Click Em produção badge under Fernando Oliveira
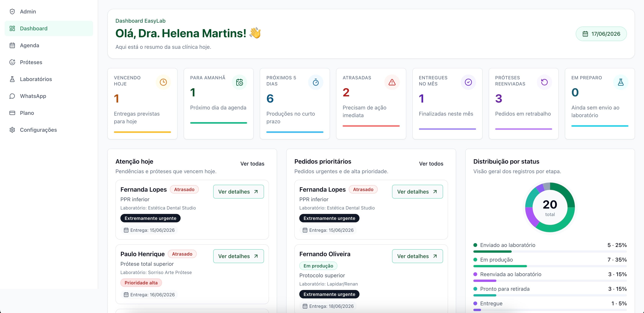This screenshot has height=313, width=644. pyautogui.click(x=318, y=266)
